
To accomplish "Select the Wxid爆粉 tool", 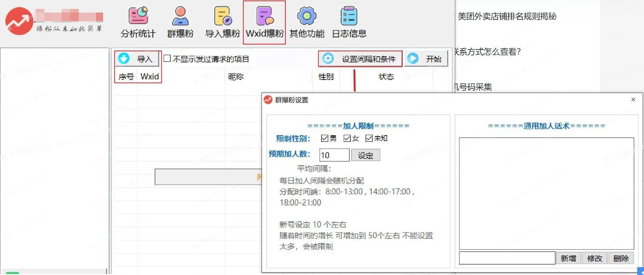I will pyautogui.click(x=265, y=22).
